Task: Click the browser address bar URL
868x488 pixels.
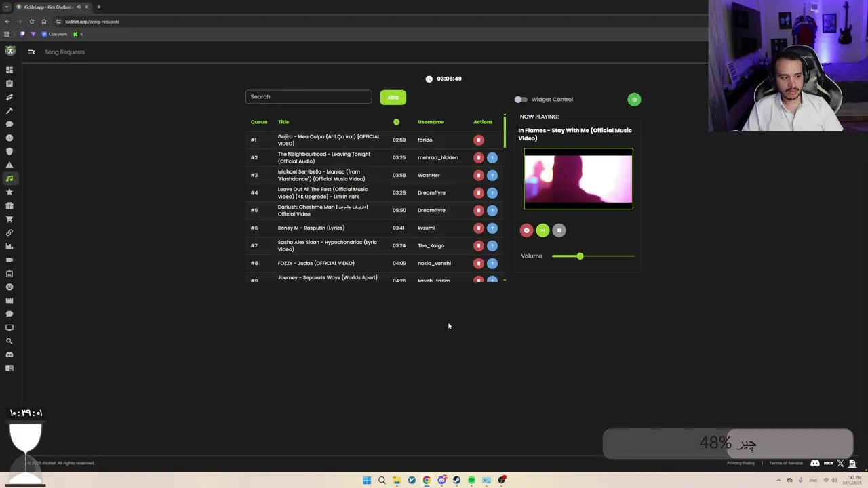Action: coord(92,22)
